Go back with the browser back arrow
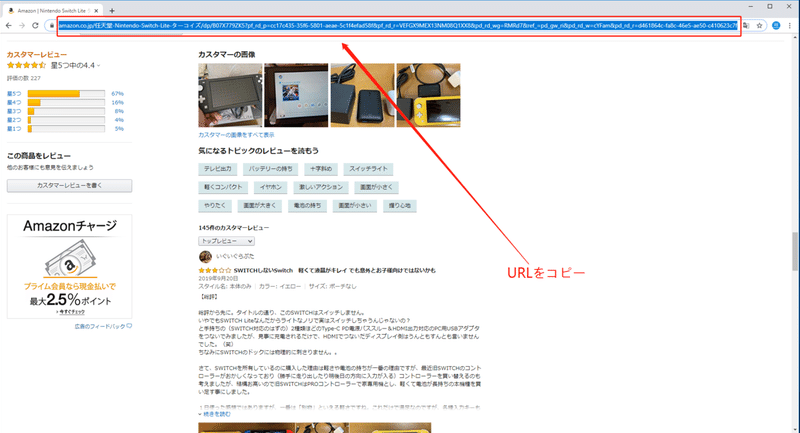Image resolution: width=800 pixels, height=433 pixels. tap(9, 26)
